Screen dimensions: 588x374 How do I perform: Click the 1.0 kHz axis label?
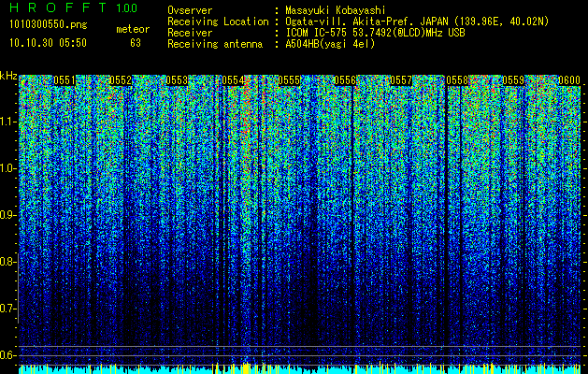pos(8,169)
